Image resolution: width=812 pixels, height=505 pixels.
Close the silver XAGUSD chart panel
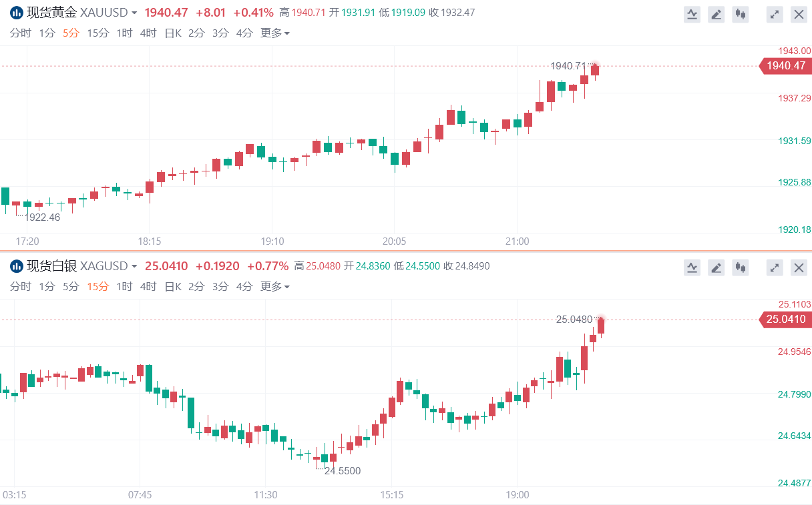(799, 268)
